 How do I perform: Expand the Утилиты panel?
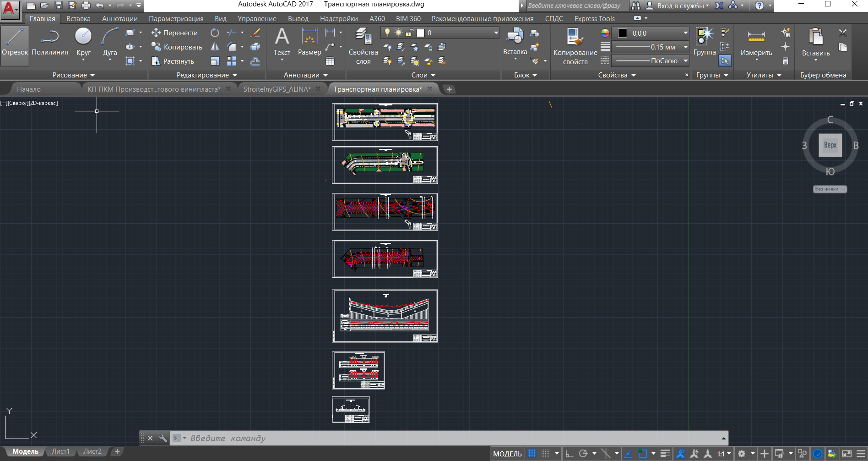pyautogui.click(x=764, y=75)
